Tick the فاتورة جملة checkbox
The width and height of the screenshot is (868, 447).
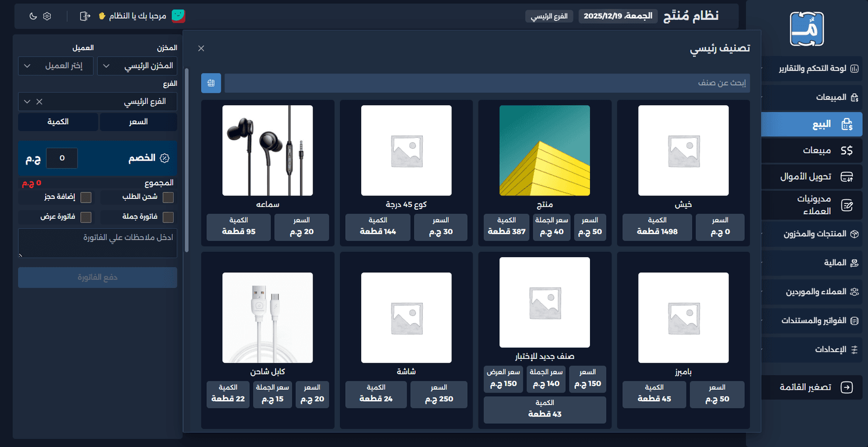tap(168, 217)
